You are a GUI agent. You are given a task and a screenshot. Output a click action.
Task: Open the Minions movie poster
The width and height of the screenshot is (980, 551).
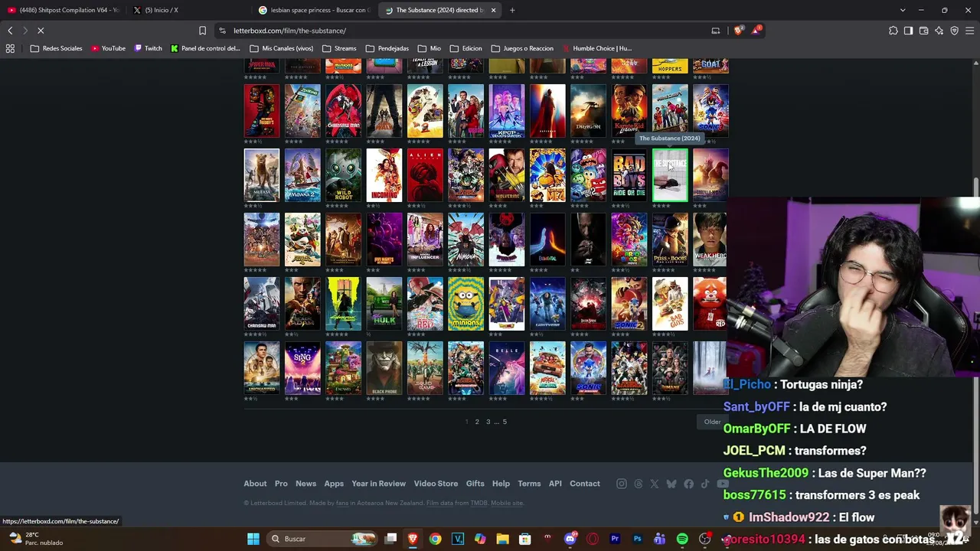[465, 304]
